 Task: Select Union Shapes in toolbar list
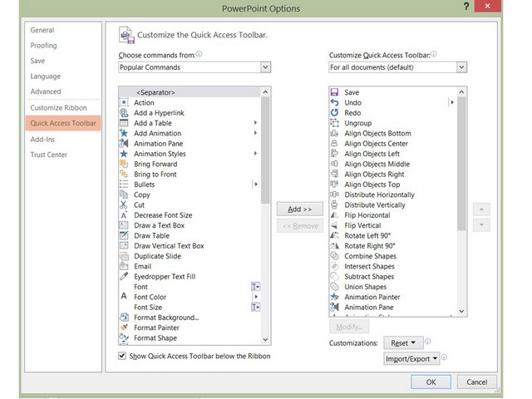click(366, 287)
